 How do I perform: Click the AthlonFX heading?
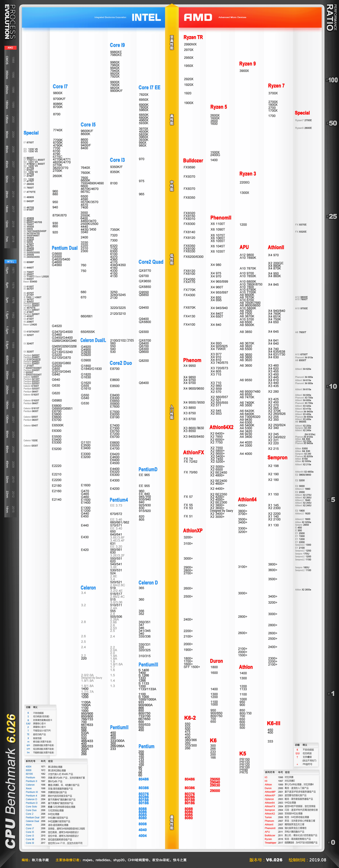click(x=194, y=452)
